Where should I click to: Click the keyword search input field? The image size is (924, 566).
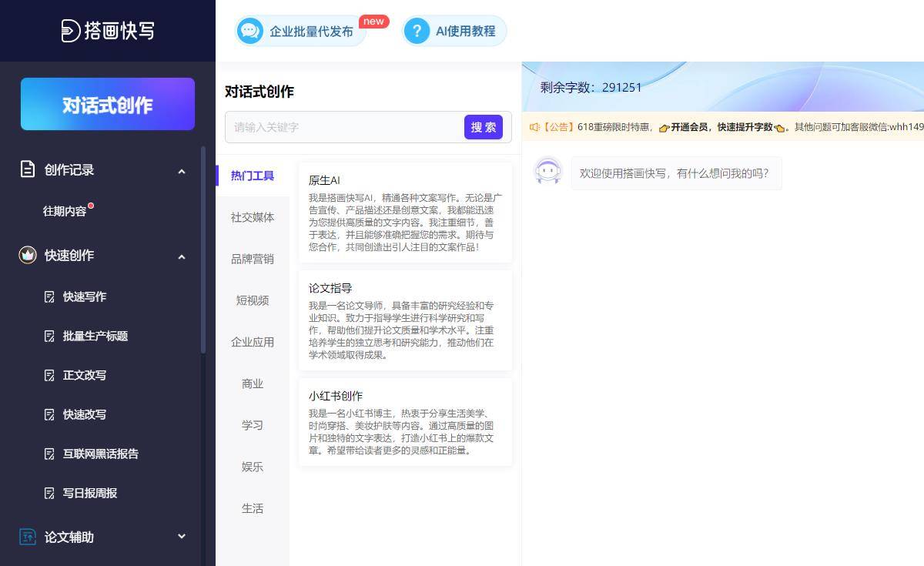[339, 127]
